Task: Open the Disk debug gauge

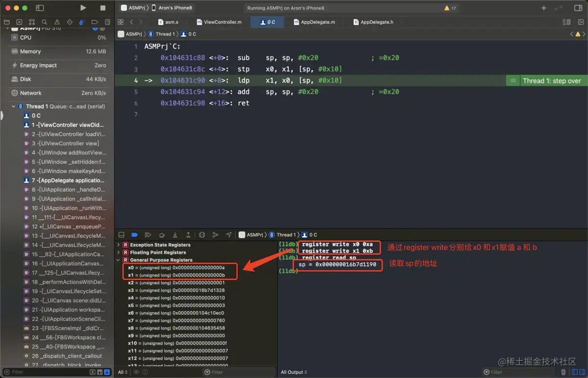Action: 57,79
